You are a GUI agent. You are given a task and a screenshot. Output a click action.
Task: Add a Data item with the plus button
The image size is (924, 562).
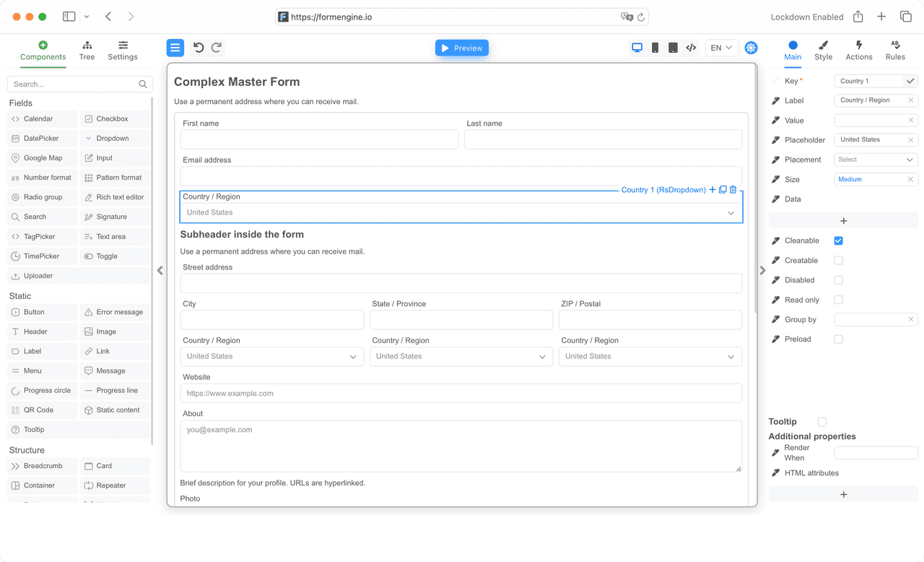tap(843, 221)
